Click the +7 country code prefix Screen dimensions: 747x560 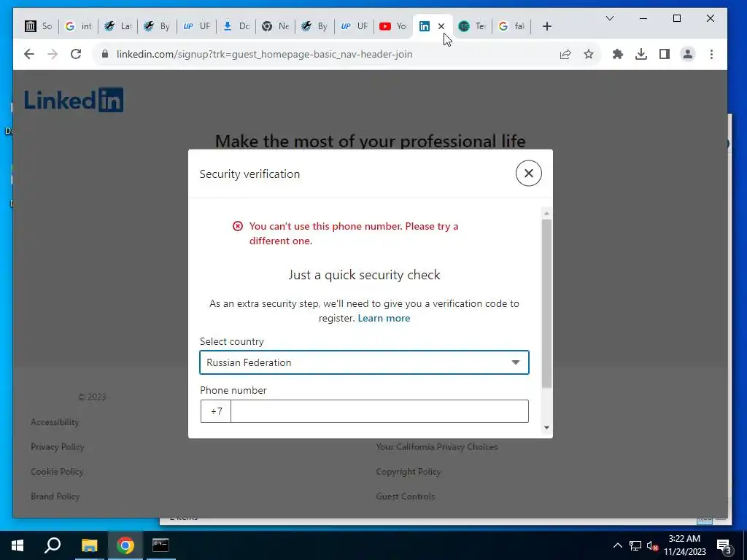point(216,411)
